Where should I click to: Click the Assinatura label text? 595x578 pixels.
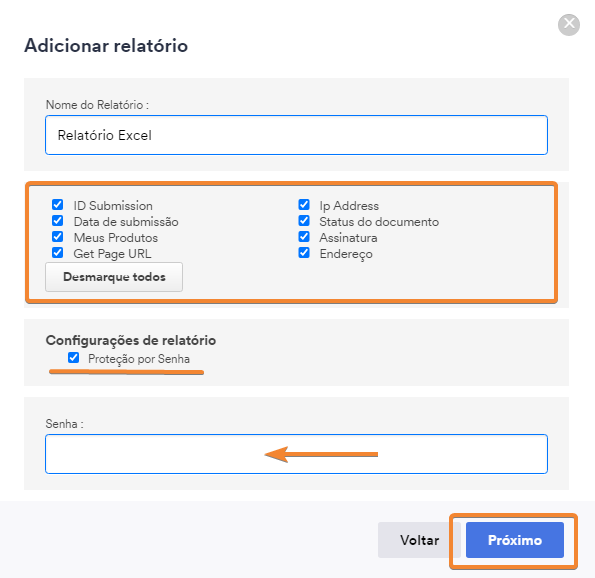348,238
